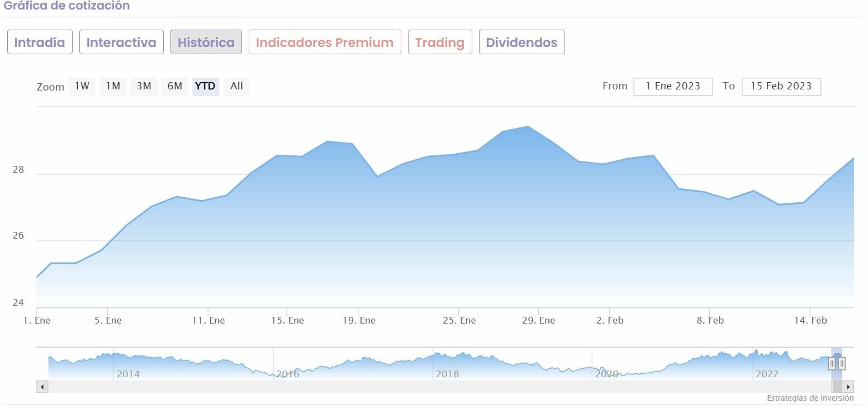Screen dimensions: 868x413
Task: Switch zoom to 6M
Action: point(175,87)
